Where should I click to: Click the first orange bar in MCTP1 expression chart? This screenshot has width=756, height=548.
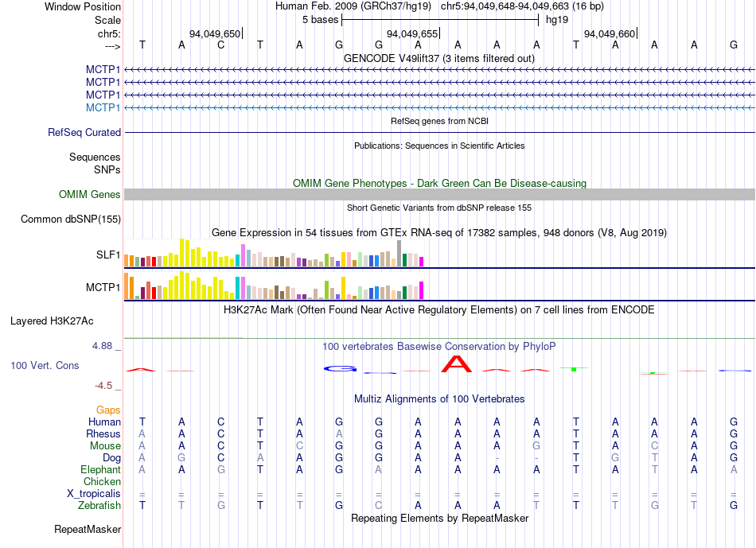127,286
